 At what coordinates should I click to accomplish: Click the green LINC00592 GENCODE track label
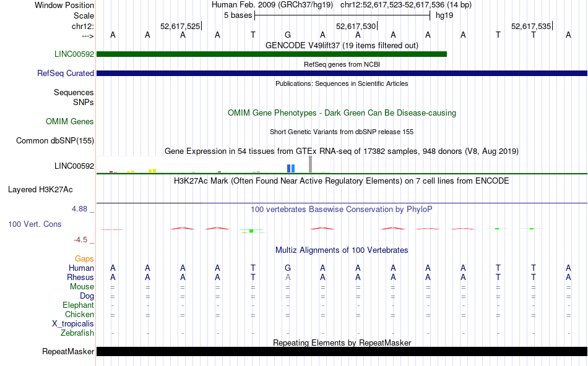74,54
